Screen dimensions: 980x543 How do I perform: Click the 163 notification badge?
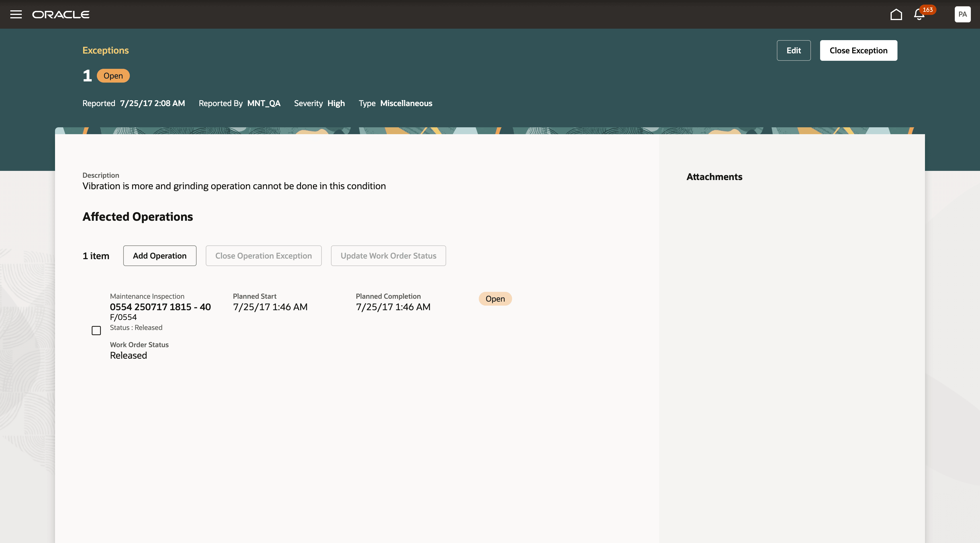928,10
